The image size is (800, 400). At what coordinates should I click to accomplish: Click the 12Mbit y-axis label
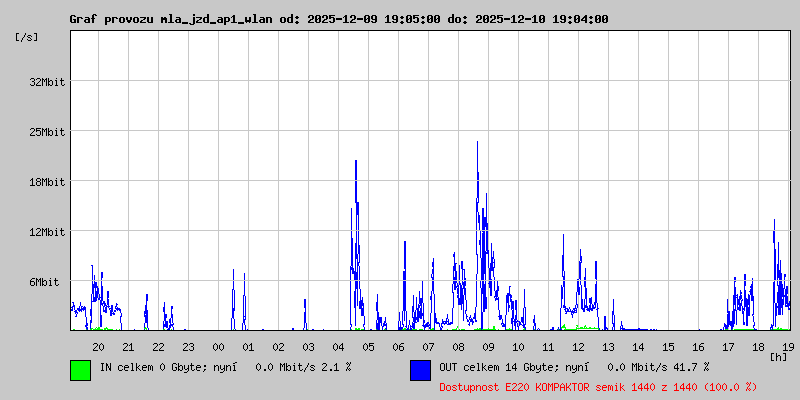47,232
